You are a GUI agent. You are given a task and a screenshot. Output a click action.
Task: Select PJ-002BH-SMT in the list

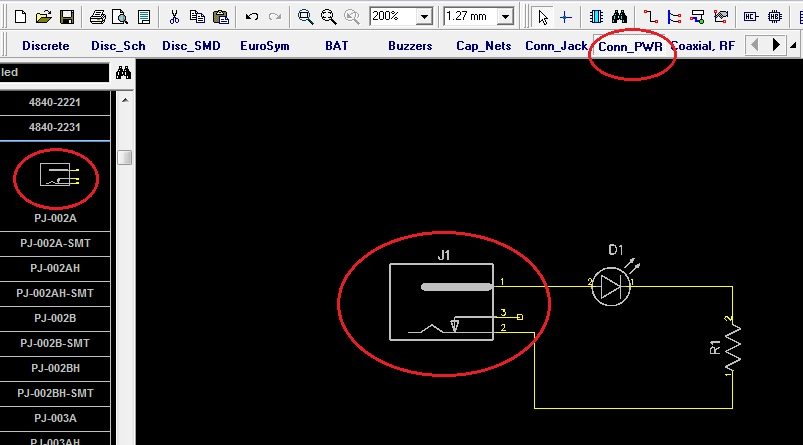[x=55, y=393]
